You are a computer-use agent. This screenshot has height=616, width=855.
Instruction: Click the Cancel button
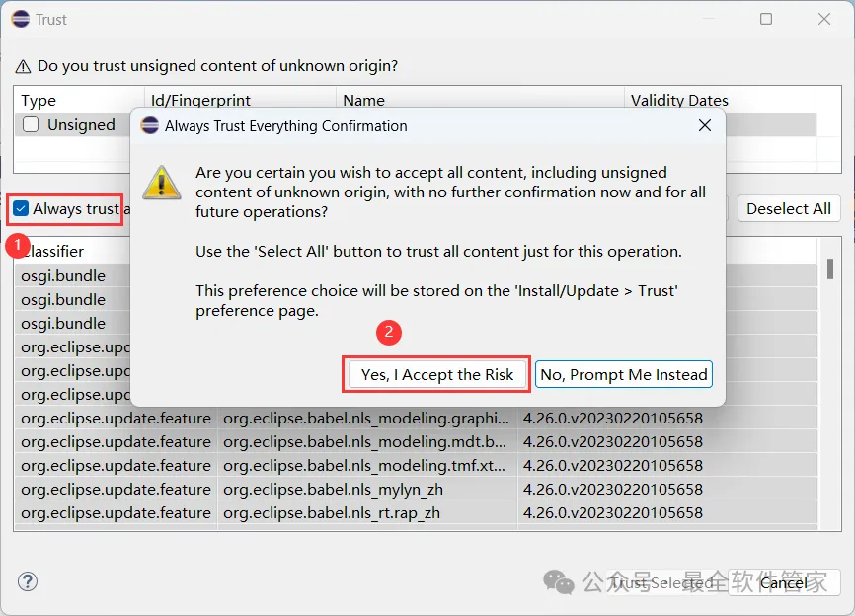[x=784, y=582]
